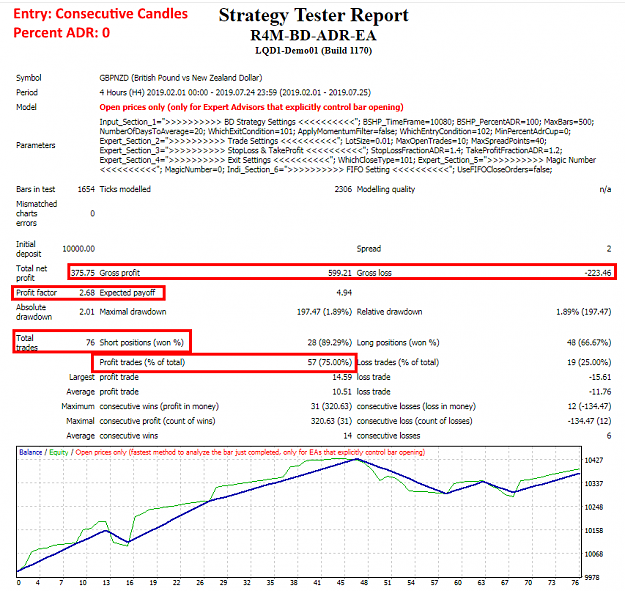Image resolution: width=625 pixels, height=591 pixels.
Task: Click the Percent ADR: 0 red heading
Action: [x=62, y=33]
